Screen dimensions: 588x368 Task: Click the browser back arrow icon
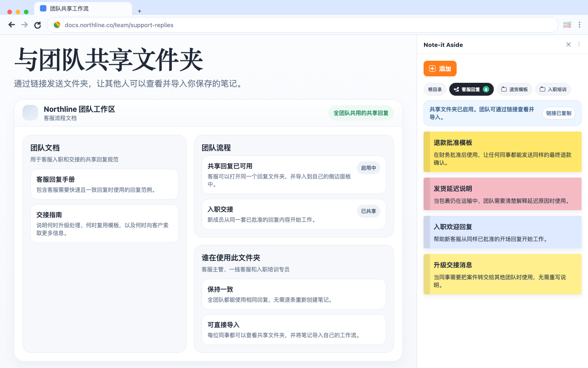pyautogui.click(x=11, y=25)
